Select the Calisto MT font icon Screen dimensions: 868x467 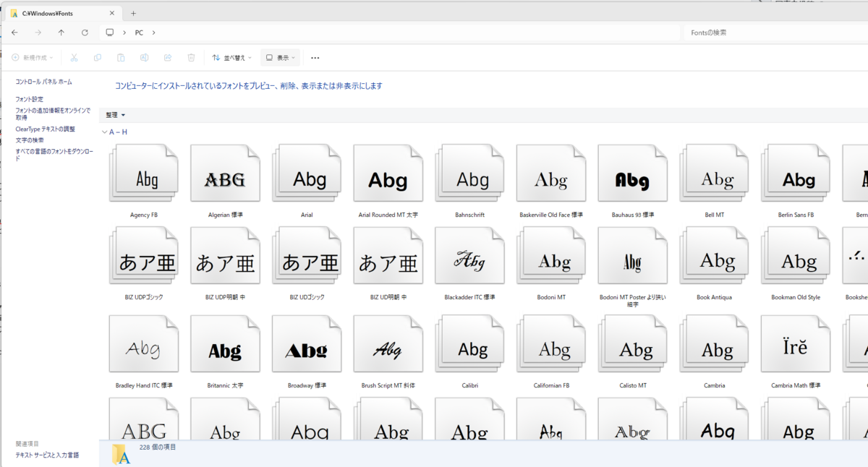point(633,345)
